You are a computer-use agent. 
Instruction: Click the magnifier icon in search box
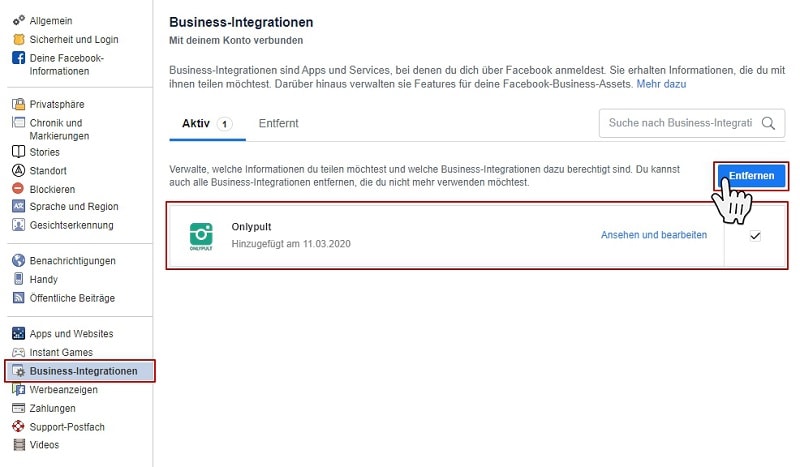tap(768, 123)
